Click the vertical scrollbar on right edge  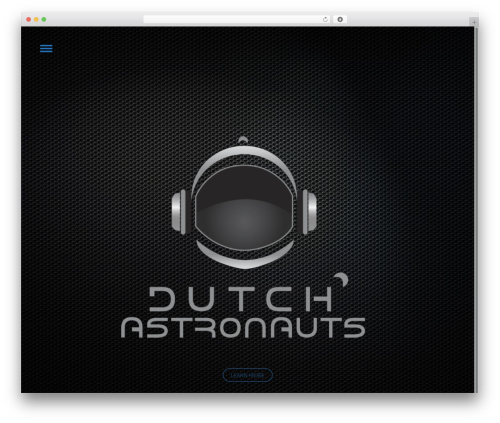[476, 210]
